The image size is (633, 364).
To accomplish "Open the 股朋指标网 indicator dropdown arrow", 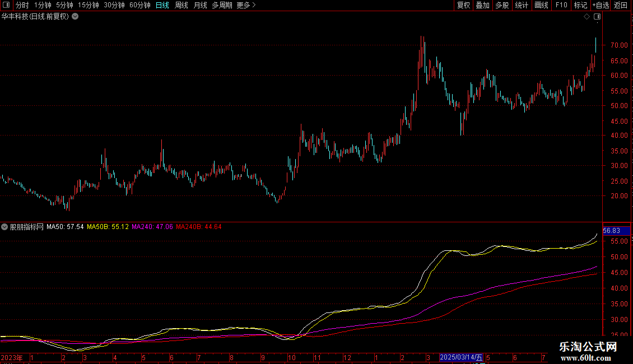I will [x=4, y=227].
